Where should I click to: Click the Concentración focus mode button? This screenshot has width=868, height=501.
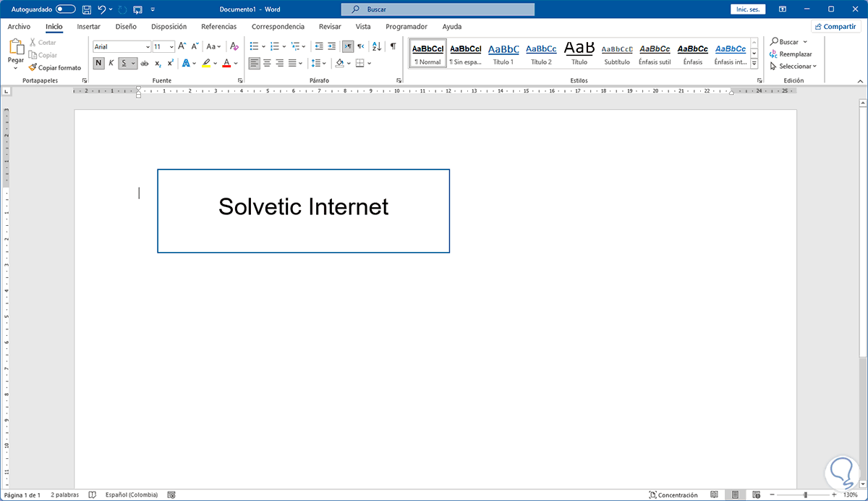coord(673,495)
